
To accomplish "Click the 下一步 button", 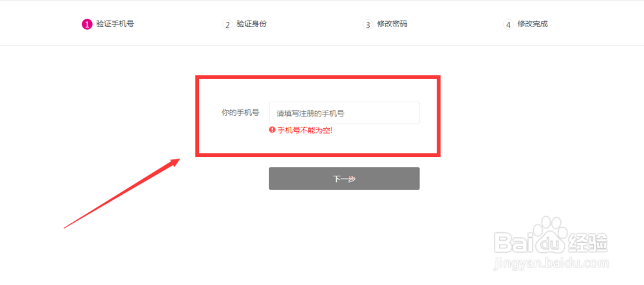I will pos(344,179).
